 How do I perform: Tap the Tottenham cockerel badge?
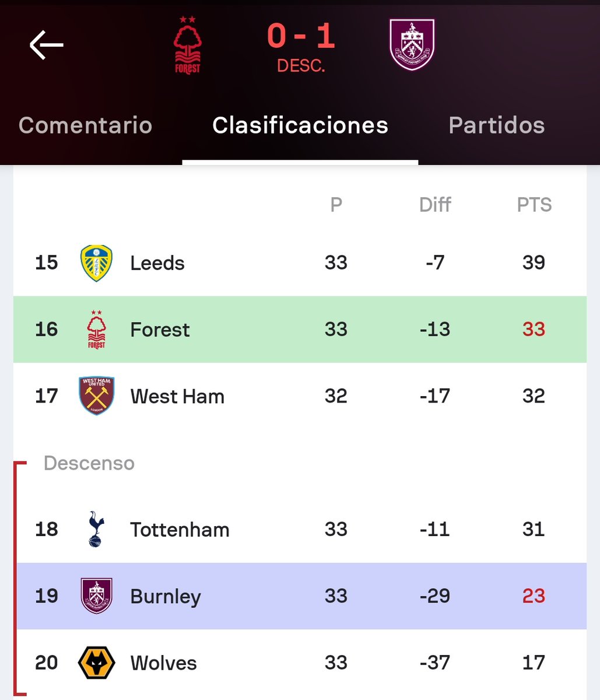pyautogui.click(x=95, y=530)
